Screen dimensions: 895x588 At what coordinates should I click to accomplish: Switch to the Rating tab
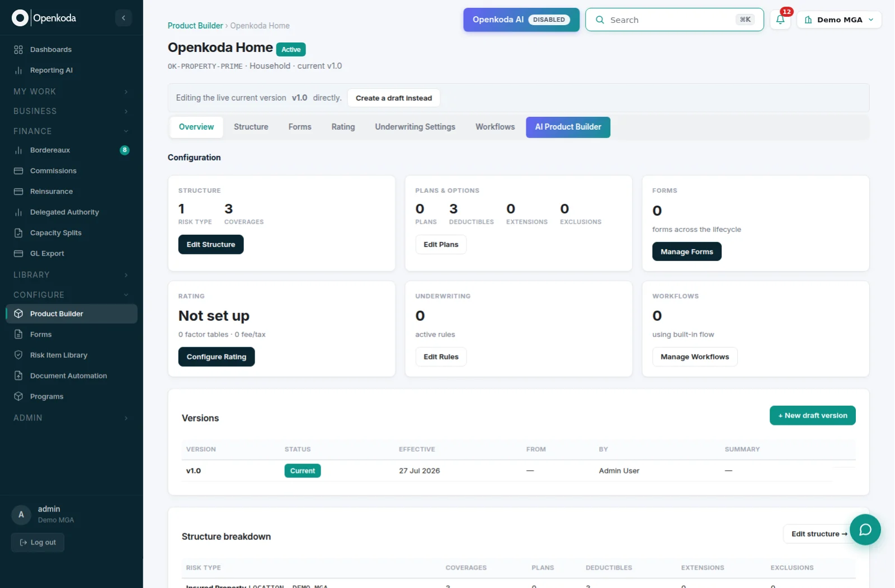click(x=343, y=127)
